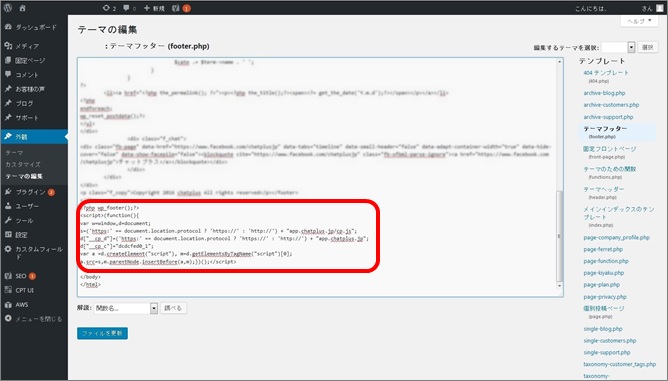
Task: Open テーマの編集 submenu item
Action: [24, 176]
